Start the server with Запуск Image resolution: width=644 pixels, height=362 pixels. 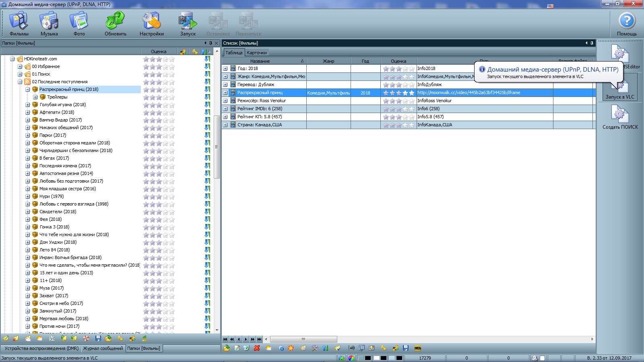pos(188,24)
